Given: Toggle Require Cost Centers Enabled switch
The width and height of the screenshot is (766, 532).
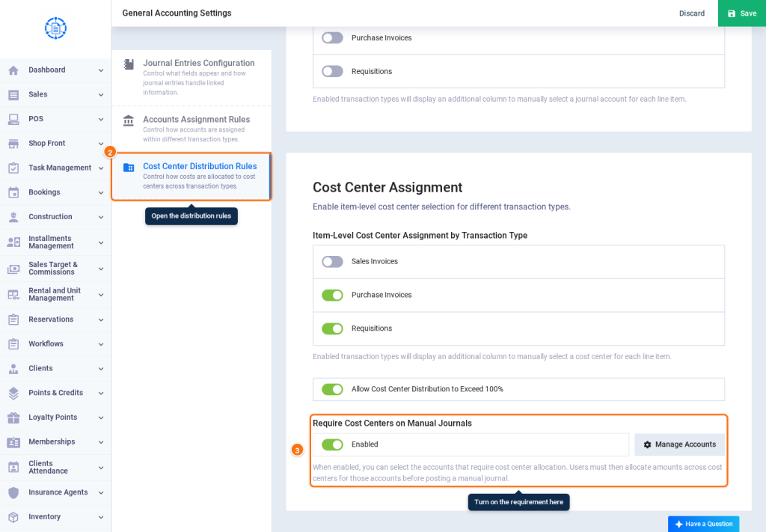Looking at the screenshot, I should 332,444.
